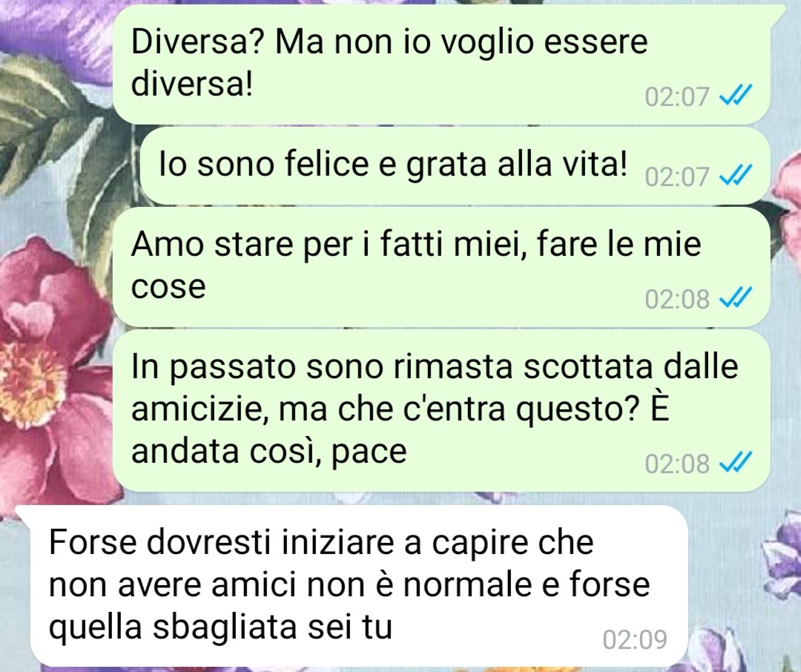The height and width of the screenshot is (672, 801).
Task: Tap the text 'quella sbagliata sei tu'
Action: click(x=220, y=627)
